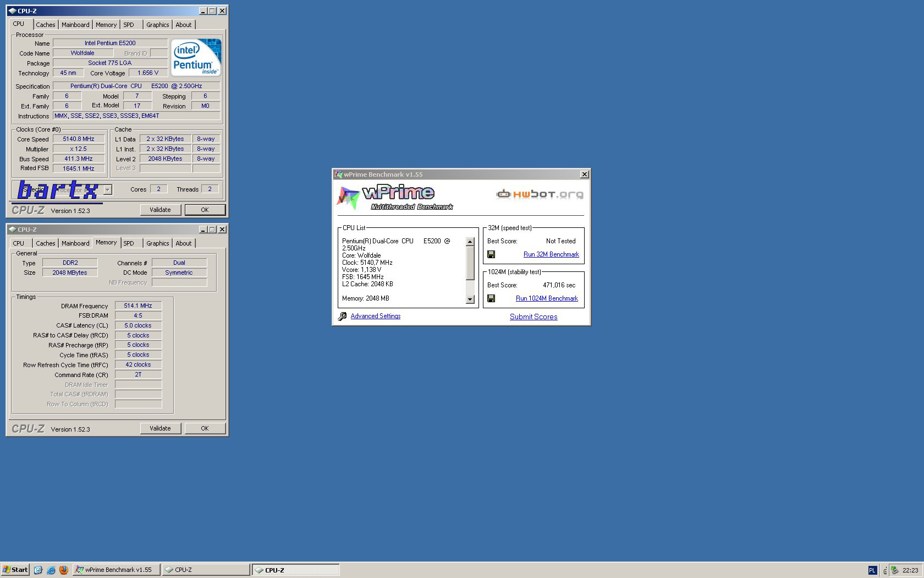The width and height of the screenshot is (924, 578).
Task: Close the wPrime Benchmark window
Action: coord(585,175)
